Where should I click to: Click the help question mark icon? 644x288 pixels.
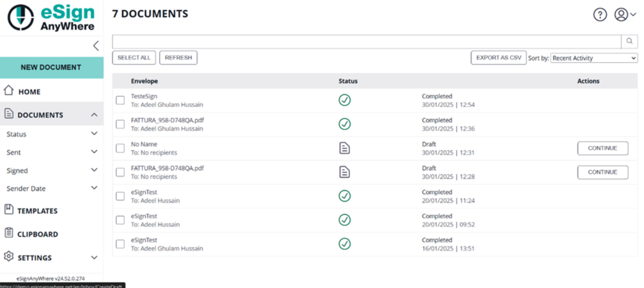pos(600,15)
